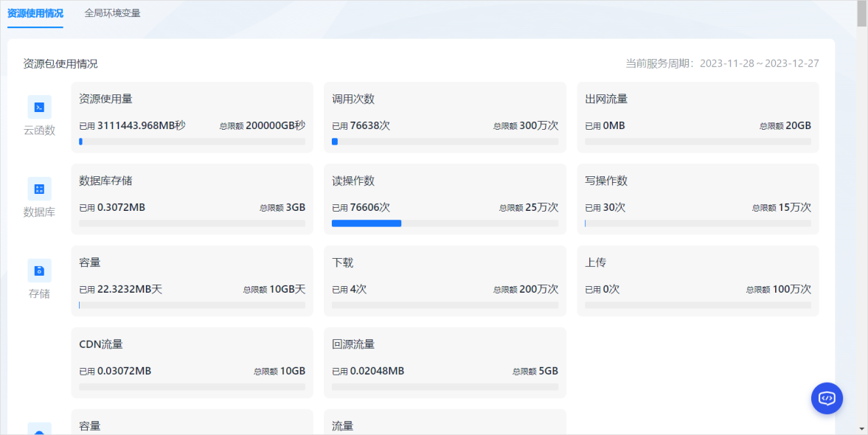Image resolution: width=868 pixels, height=435 pixels.
Task: Click the 回源流量 card title
Action: click(x=353, y=344)
